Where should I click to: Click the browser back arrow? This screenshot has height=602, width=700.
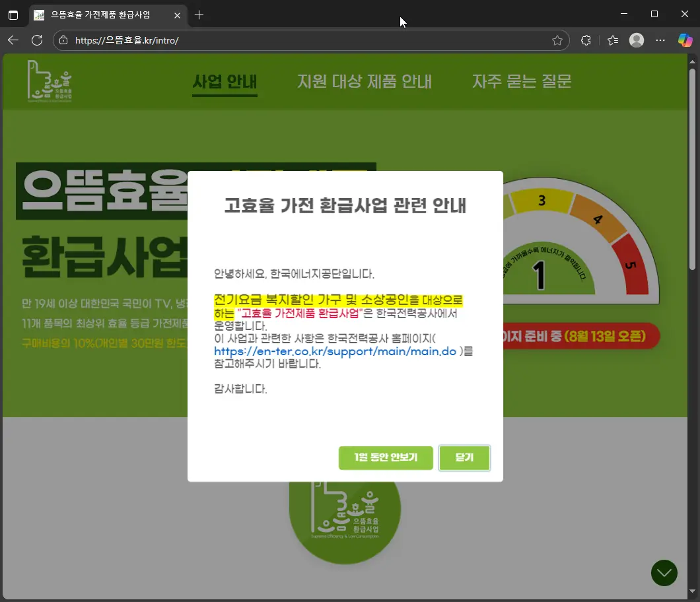[x=13, y=40]
